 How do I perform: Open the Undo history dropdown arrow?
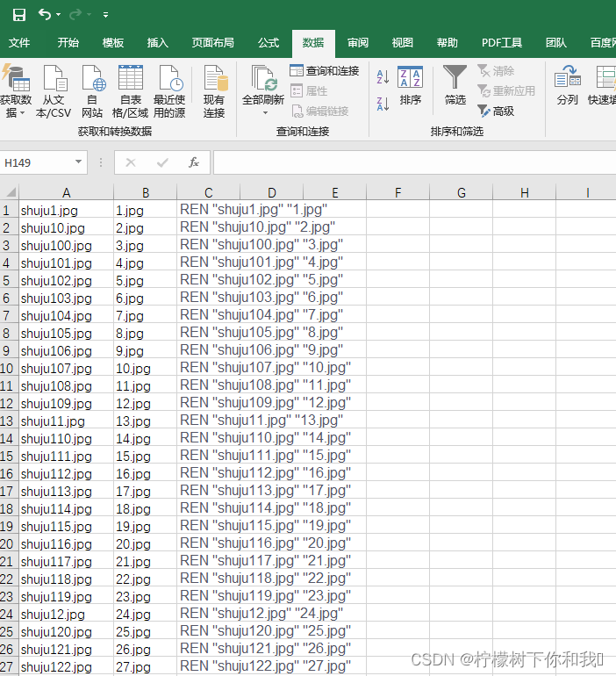tap(58, 15)
